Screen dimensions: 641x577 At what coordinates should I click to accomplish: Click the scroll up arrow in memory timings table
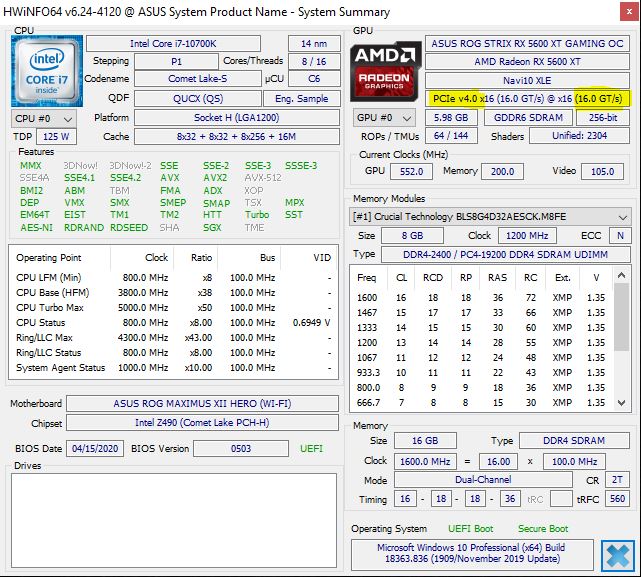tap(621, 275)
